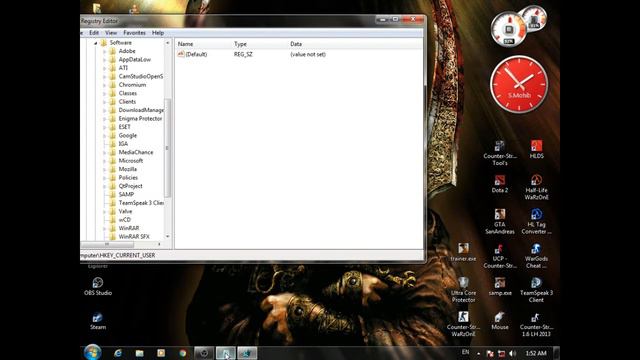The width and height of the screenshot is (640, 360).
Task: Expand the Adobe registry key
Action: click(x=104, y=51)
